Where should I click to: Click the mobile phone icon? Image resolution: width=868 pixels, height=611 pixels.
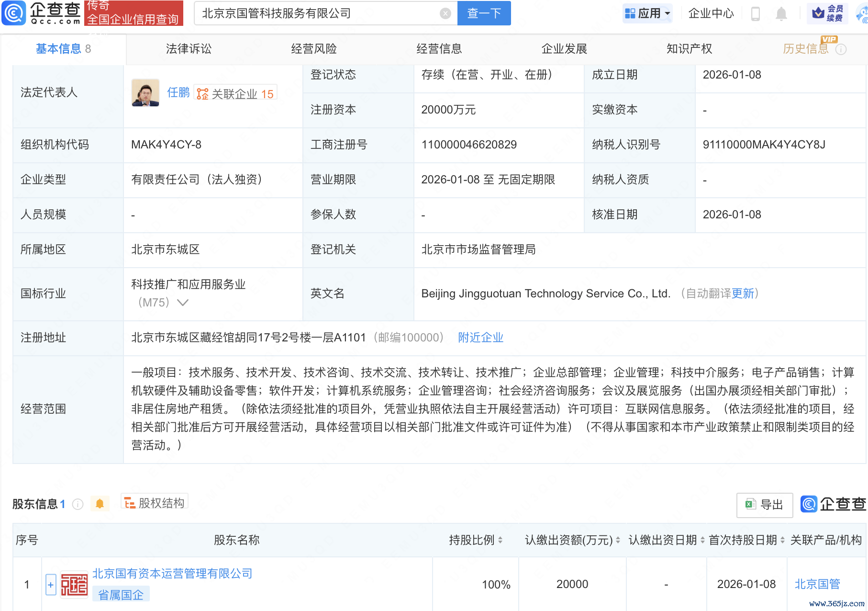[756, 13]
